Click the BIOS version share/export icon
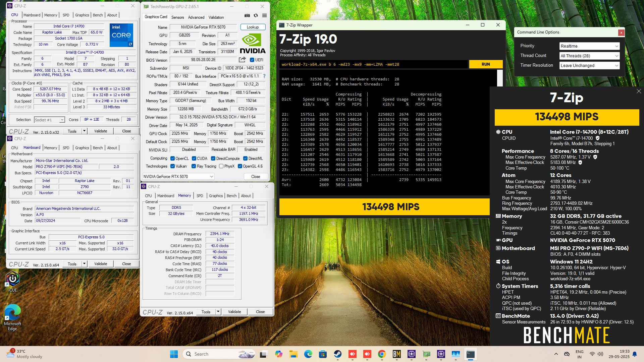 point(242,60)
